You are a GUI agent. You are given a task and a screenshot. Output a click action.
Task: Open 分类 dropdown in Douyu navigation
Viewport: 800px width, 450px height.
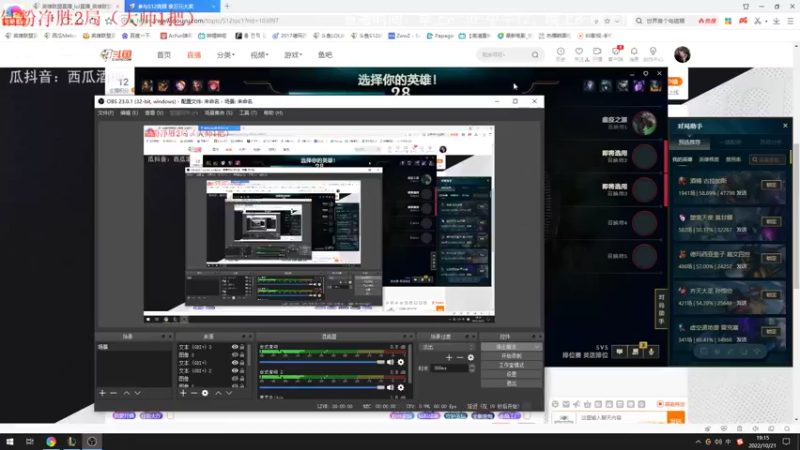pos(226,55)
